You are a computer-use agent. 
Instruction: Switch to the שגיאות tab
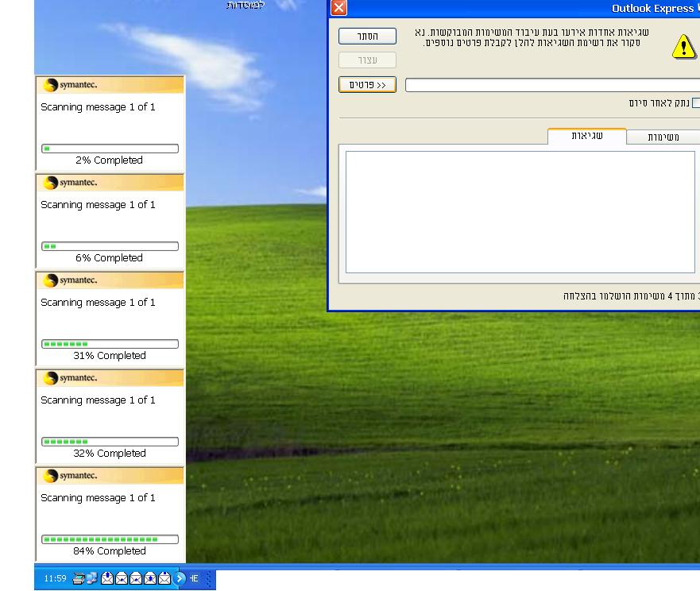[x=587, y=136]
